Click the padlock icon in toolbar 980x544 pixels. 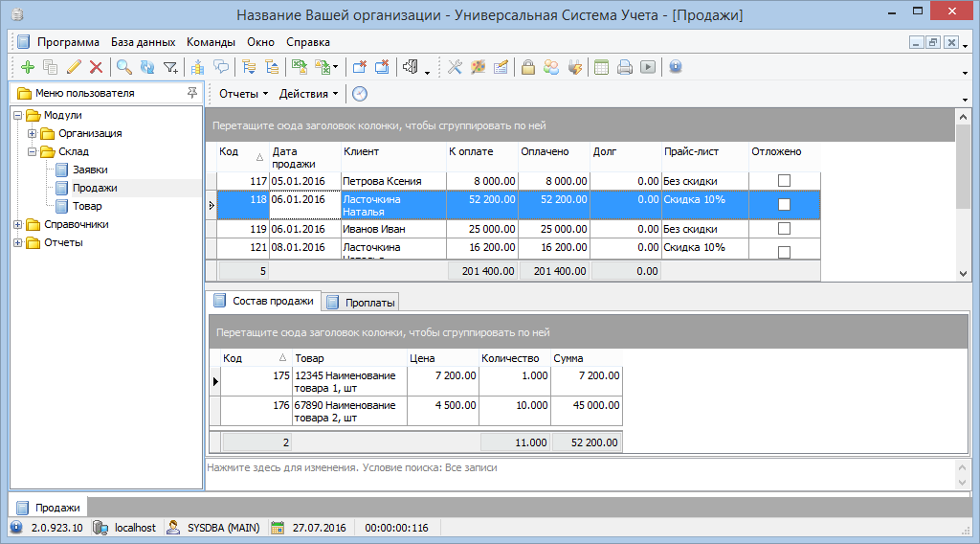[527, 67]
